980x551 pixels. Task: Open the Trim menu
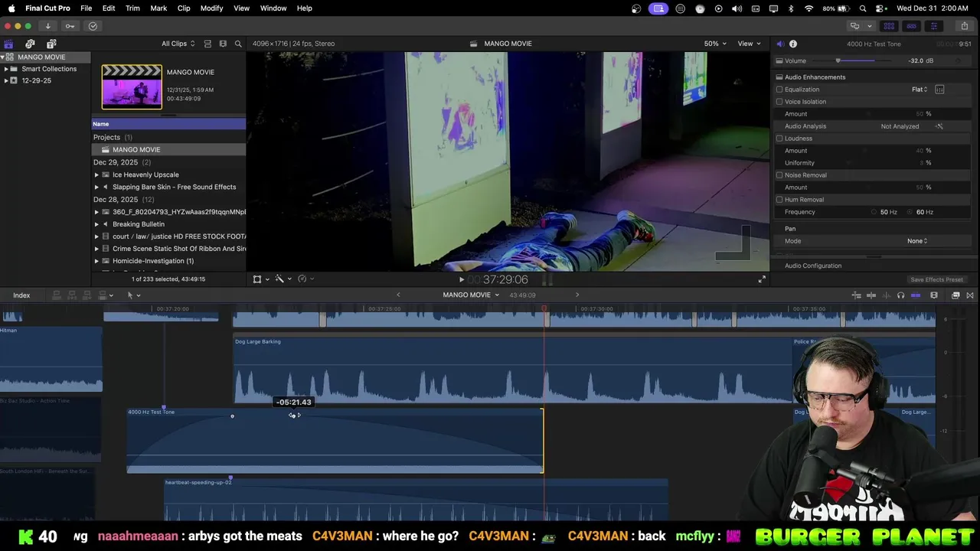(x=132, y=8)
